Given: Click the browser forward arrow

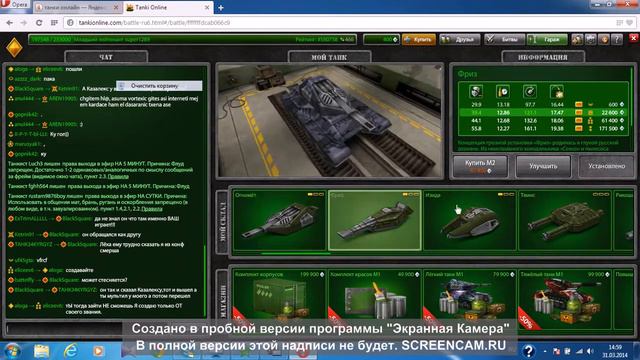Looking at the screenshot, I should tap(24, 23).
